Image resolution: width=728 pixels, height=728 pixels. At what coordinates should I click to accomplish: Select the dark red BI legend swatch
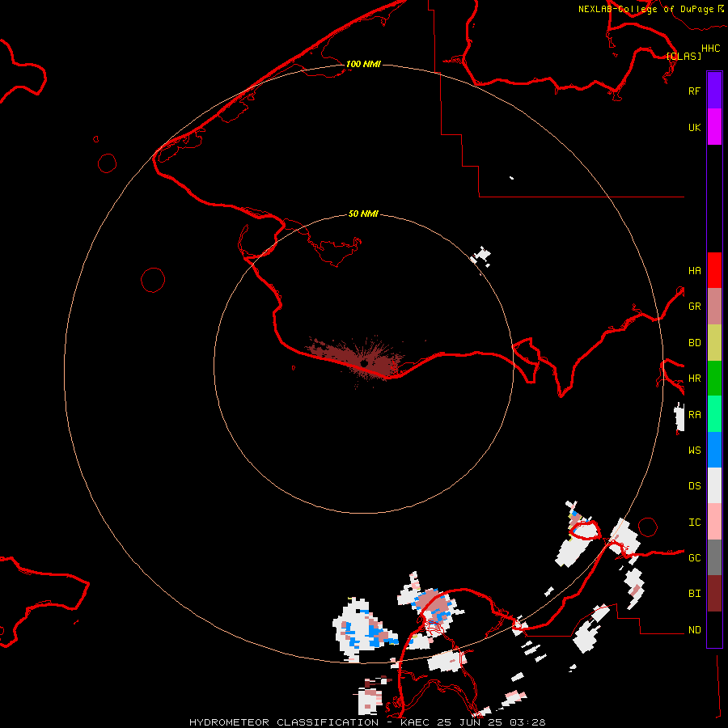714,594
